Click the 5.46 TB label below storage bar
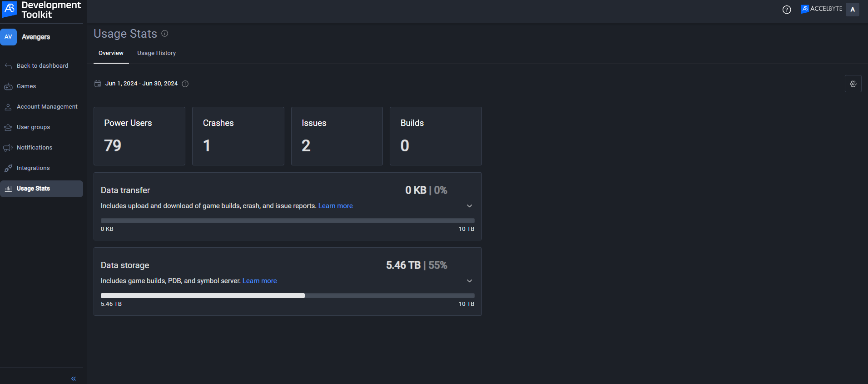The image size is (868, 384). tap(111, 304)
